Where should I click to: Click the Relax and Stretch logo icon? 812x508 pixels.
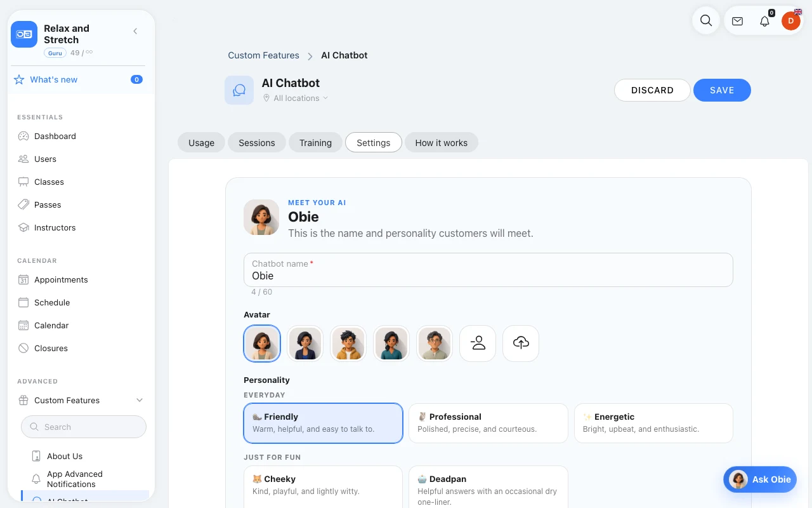coord(24,34)
